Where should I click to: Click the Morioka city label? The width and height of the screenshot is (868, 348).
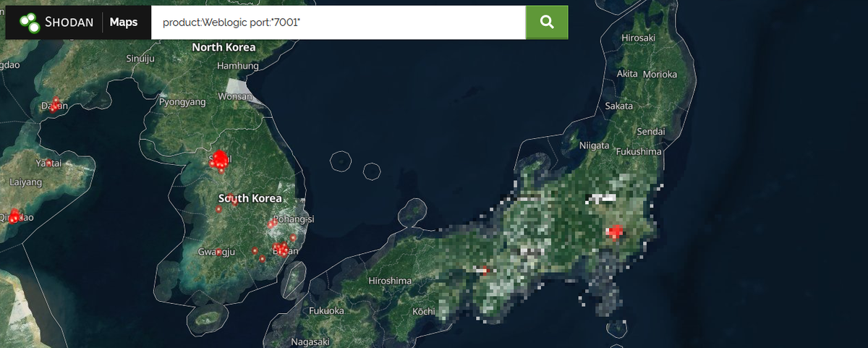click(660, 74)
